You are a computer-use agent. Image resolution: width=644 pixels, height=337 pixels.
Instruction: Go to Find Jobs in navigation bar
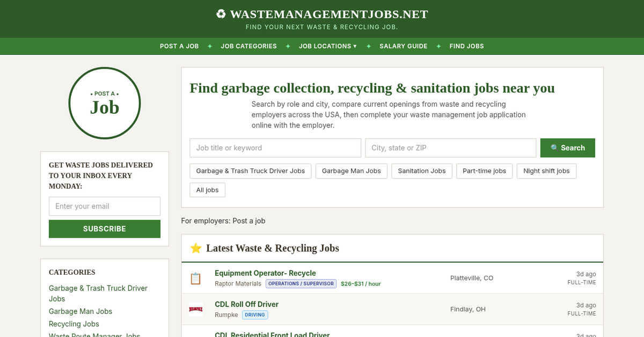467,46
